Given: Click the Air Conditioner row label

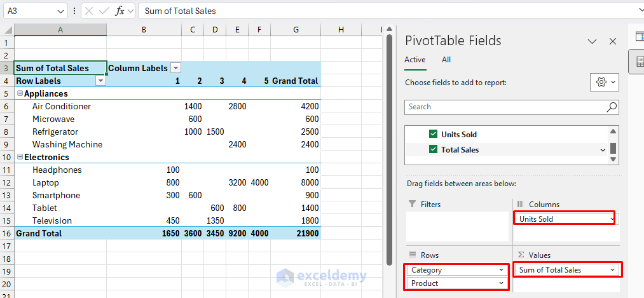Looking at the screenshot, I should point(62,106).
